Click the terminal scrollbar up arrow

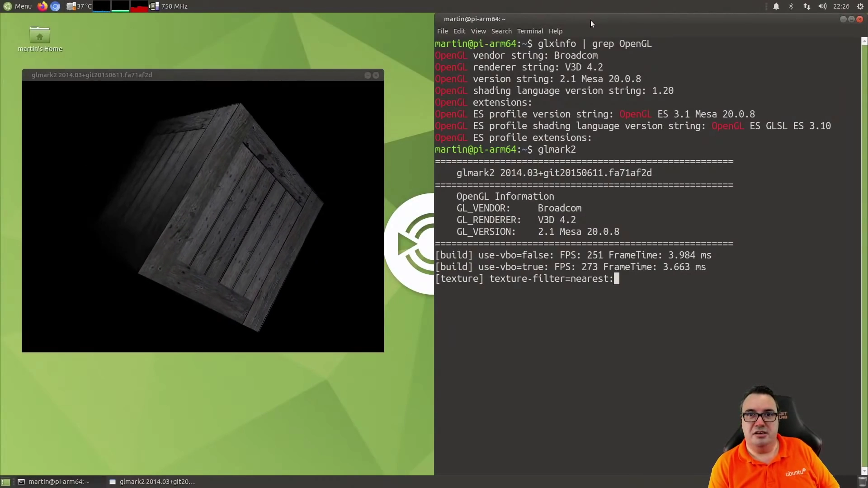[x=864, y=41]
